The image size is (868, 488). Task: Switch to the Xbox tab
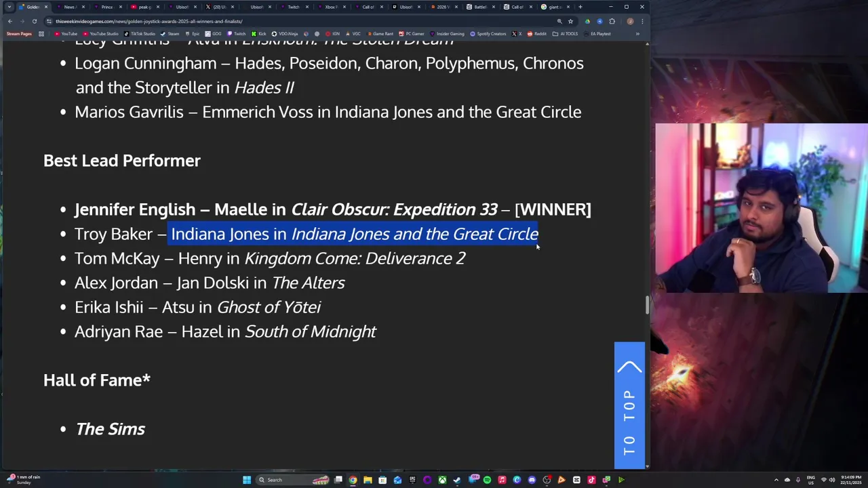tap(332, 7)
